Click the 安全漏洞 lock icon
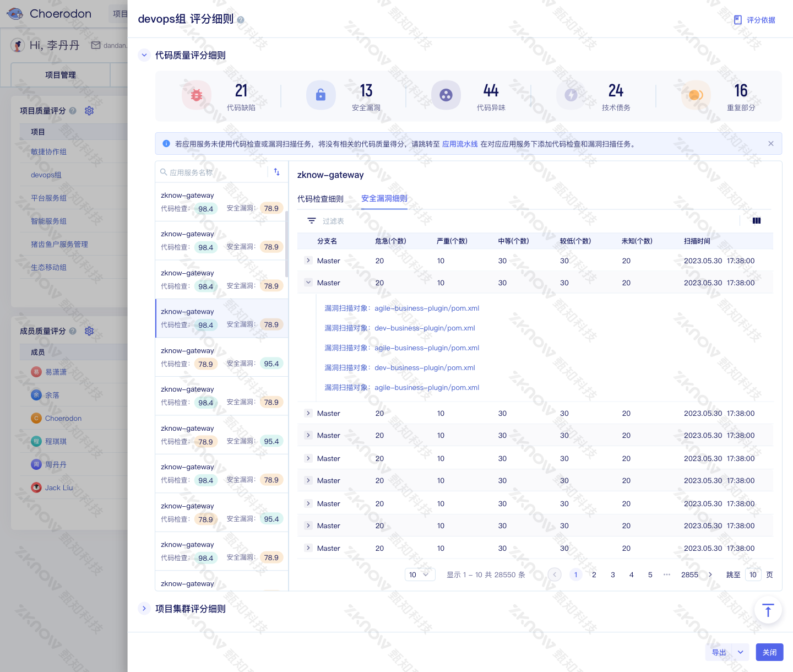The width and height of the screenshot is (793, 672). tap(321, 95)
